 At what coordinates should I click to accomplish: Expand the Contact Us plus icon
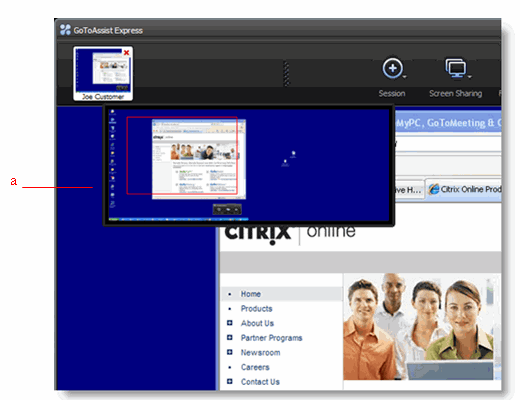point(230,381)
